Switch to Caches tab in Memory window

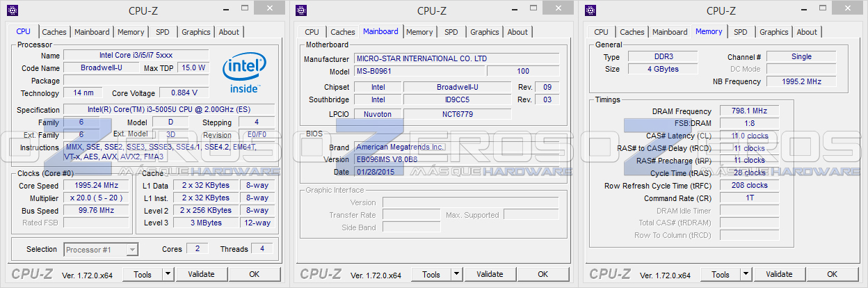(x=632, y=32)
